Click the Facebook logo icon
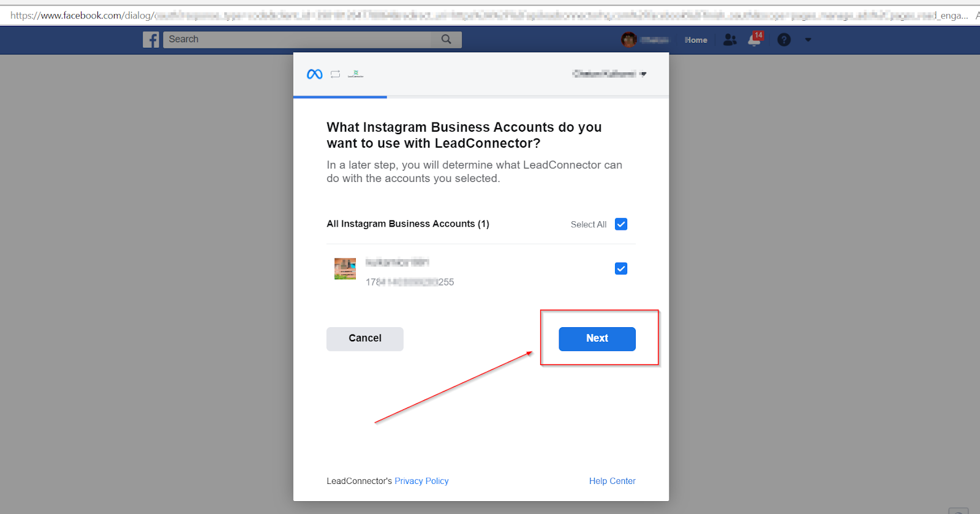980x514 pixels. point(151,40)
